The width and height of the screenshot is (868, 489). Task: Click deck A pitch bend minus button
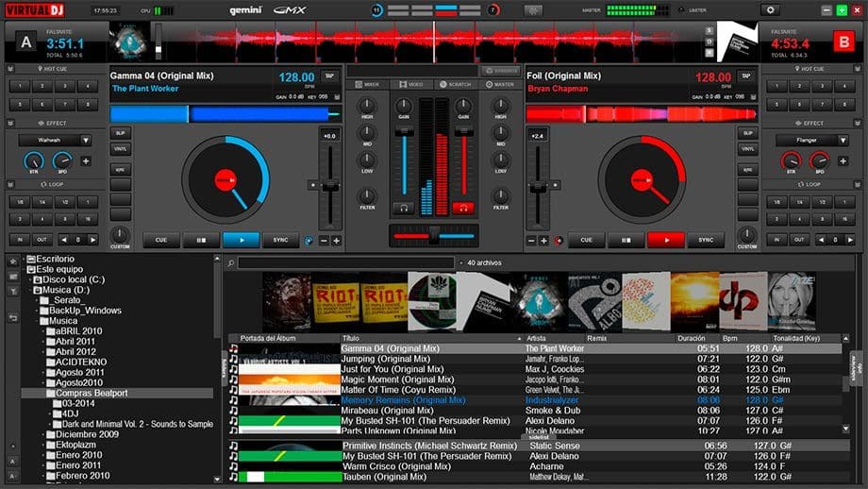coord(325,241)
